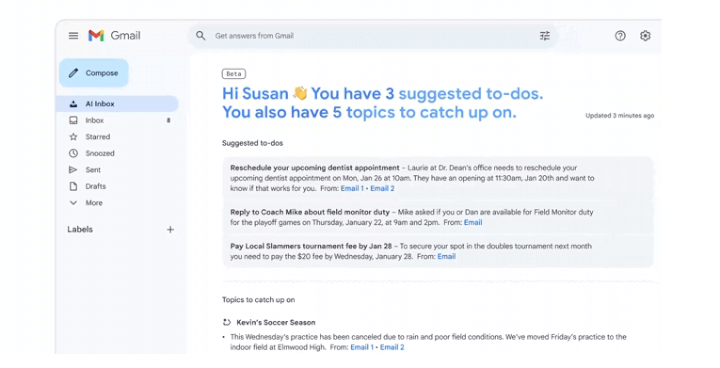
Task: Click the Labels heading in sidebar
Action: click(80, 229)
